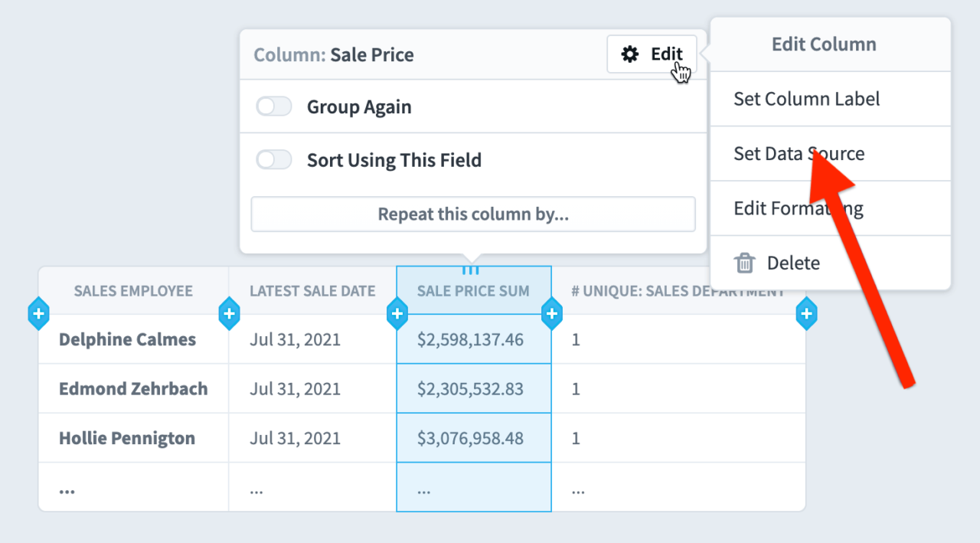The width and height of the screenshot is (980, 543).
Task: Click the plus icon between Sales Employee and Latest Sale Date
Action: [228, 313]
